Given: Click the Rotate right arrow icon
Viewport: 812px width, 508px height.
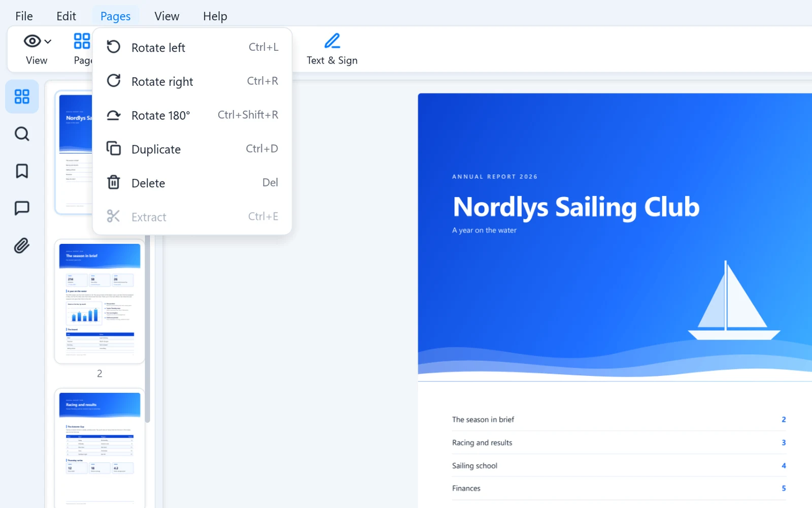Looking at the screenshot, I should pos(114,81).
